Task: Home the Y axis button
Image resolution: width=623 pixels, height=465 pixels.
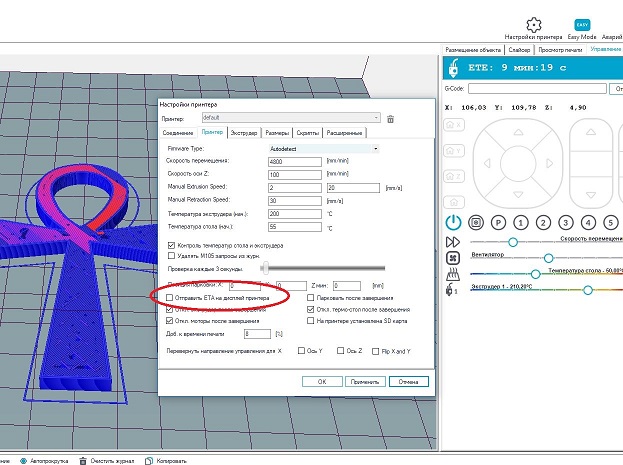Action: tap(454, 151)
